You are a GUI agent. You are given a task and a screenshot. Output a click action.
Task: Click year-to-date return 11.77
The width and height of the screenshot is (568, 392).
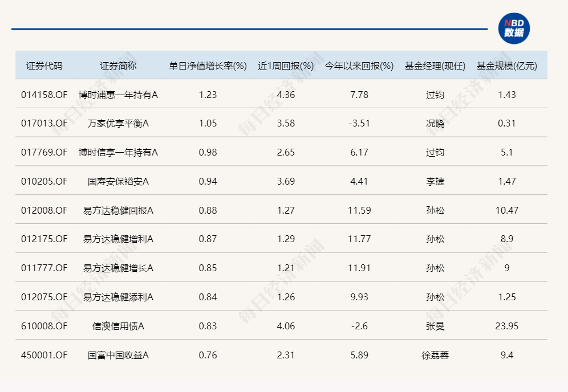click(x=359, y=239)
